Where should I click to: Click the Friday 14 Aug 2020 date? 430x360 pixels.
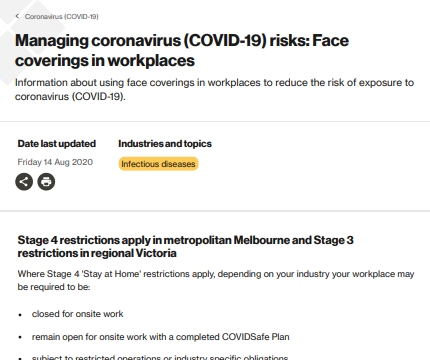tap(55, 162)
